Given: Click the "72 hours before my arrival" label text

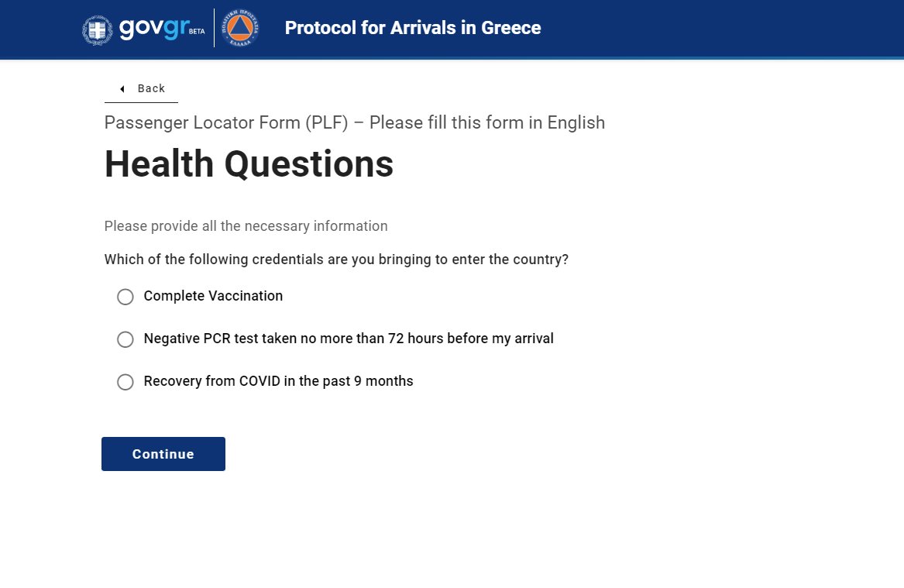Looking at the screenshot, I should [x=465, y=339].
